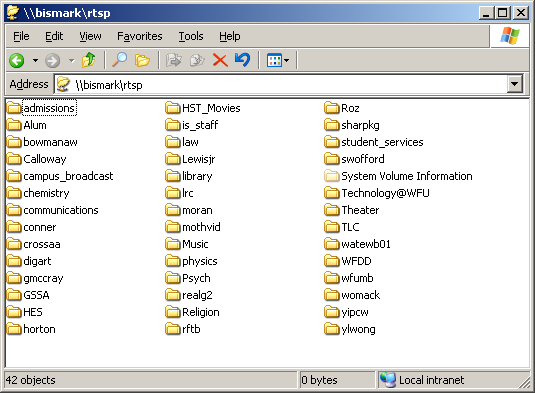
Task: Select the admissions folder icon
Action: pos(14,108)
